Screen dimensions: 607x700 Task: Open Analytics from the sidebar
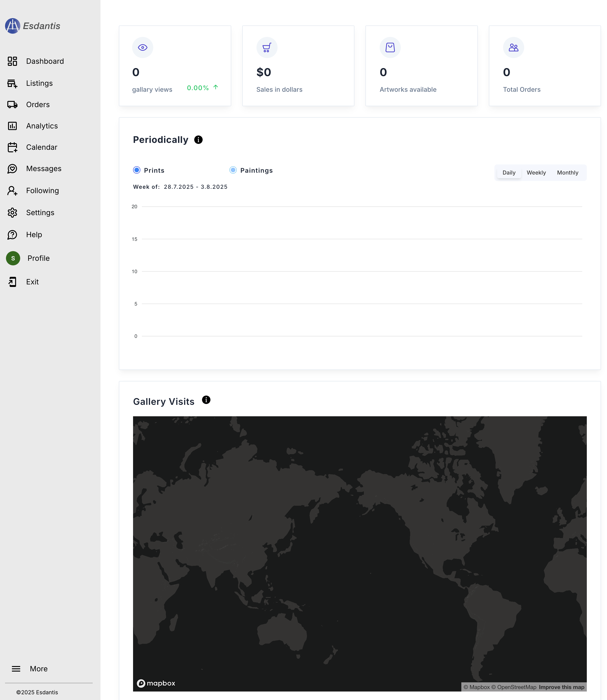click(x=41, y=126)
